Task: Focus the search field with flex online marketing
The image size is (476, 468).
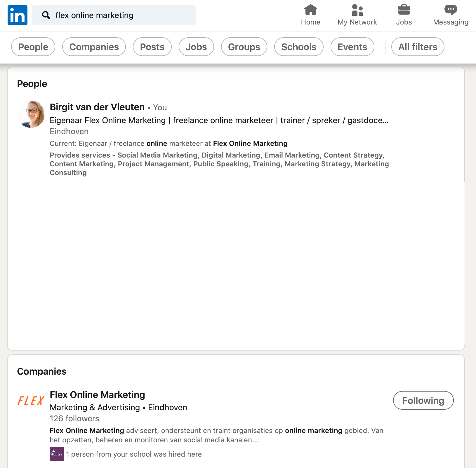Action: 114,15
